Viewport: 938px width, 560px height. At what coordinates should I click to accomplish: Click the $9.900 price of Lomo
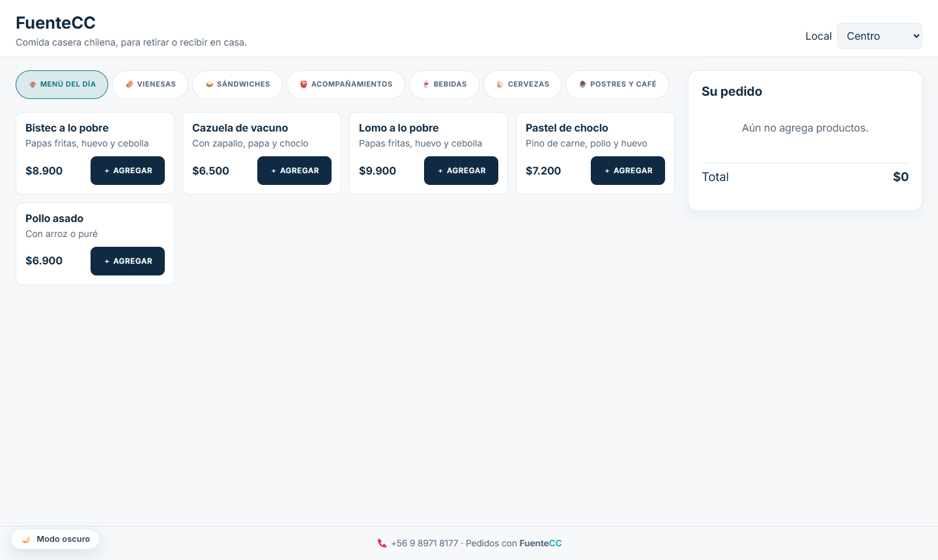click(377, 171)
